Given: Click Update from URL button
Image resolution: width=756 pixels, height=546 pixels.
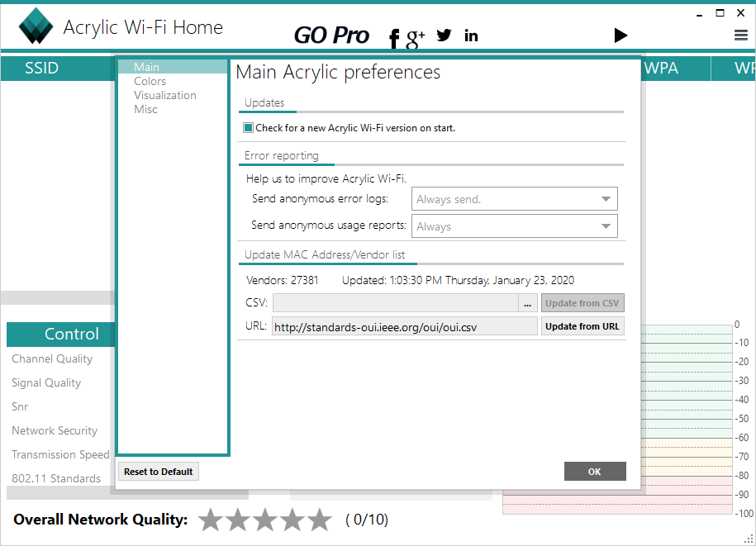Looking at the screenshot, I should click(x=582, y=326).
